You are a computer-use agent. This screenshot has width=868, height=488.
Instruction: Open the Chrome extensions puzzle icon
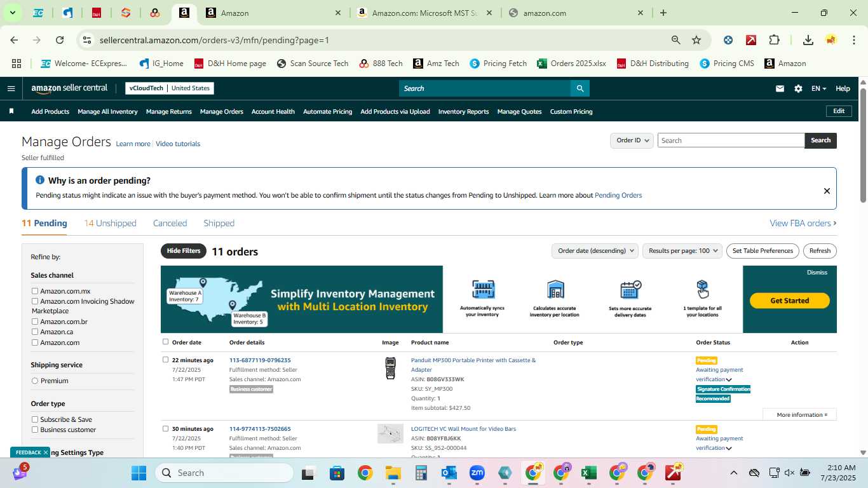[774, 40]
